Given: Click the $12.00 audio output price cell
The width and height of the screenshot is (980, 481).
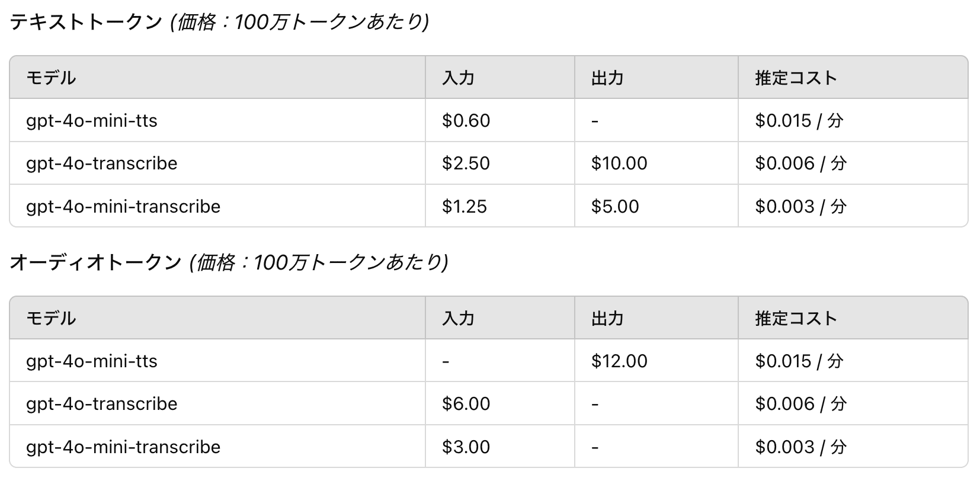Looking at the screenshot, I should coord(619,361).
